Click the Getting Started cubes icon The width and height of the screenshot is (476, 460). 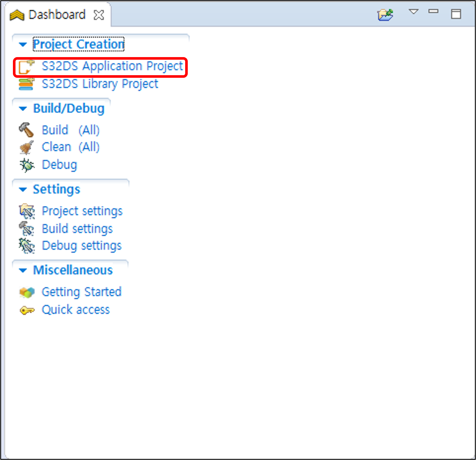[x=27, y=292]
